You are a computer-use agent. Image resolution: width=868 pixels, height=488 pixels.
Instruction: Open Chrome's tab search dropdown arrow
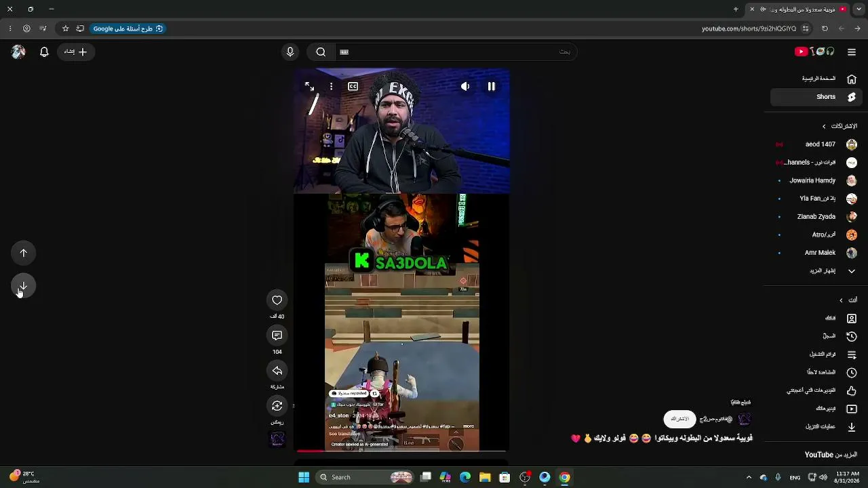[x=857, y=9]
